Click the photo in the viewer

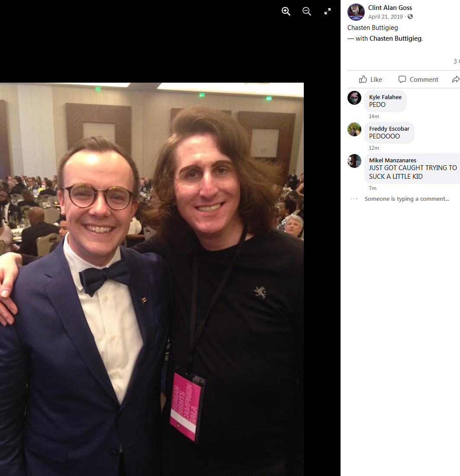[x=152, y=279]
